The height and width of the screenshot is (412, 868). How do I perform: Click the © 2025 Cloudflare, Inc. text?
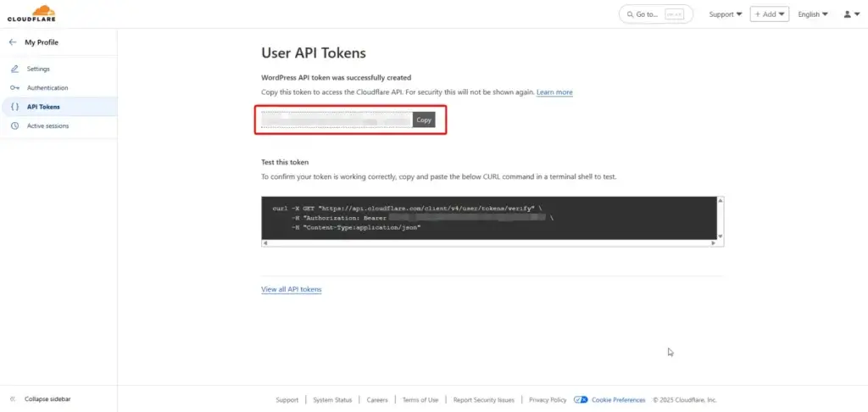tap(685, 400)
